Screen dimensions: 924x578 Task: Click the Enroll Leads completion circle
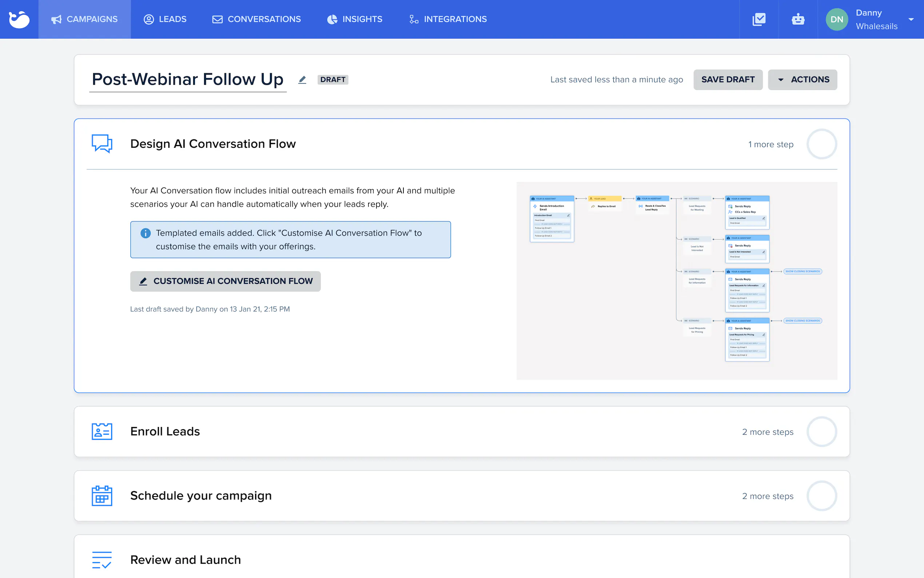coord(822,432)
